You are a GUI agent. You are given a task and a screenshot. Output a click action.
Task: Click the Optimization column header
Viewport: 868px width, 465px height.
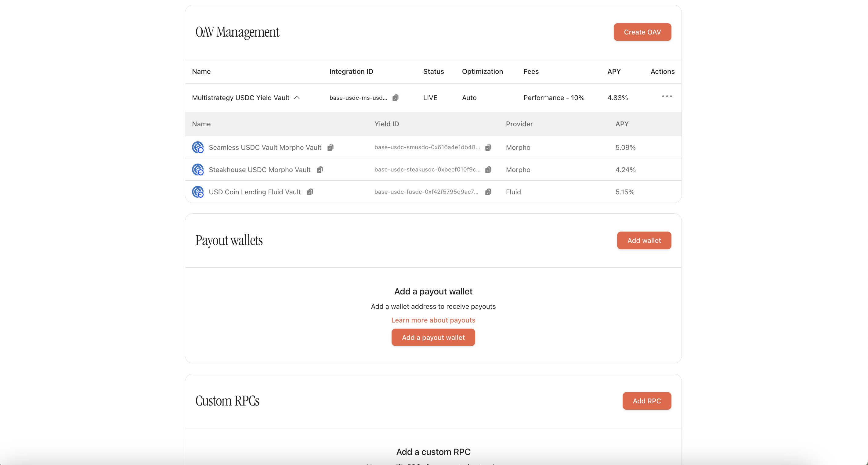coord(482,71)
